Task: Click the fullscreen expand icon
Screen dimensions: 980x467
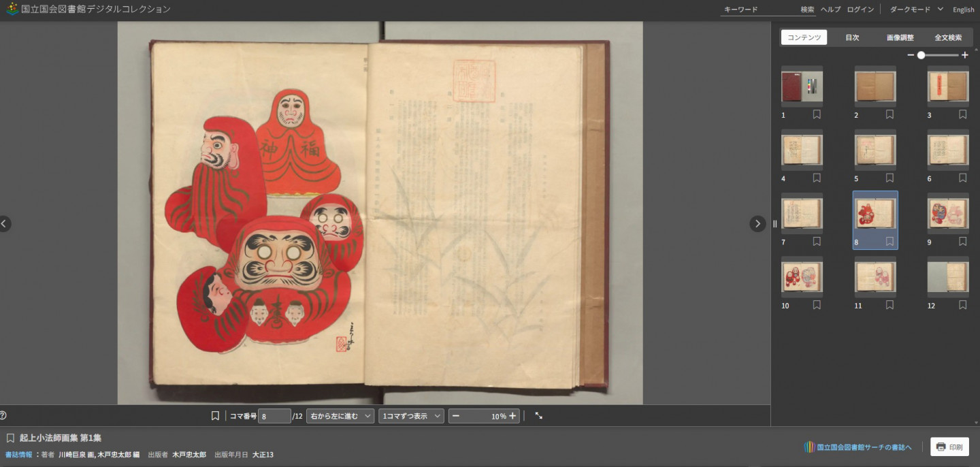Action: click(539, 416)
